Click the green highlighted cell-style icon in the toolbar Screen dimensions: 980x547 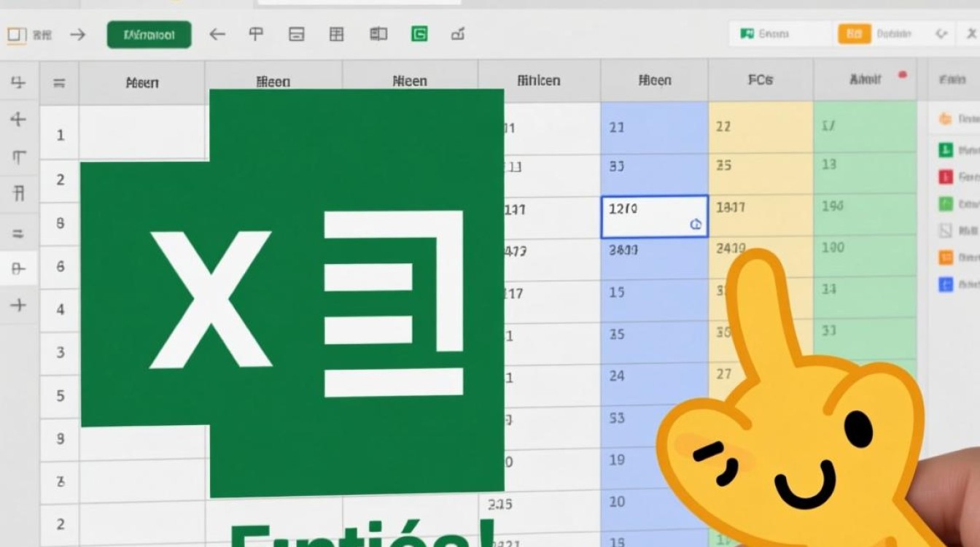tap(419, 34)
